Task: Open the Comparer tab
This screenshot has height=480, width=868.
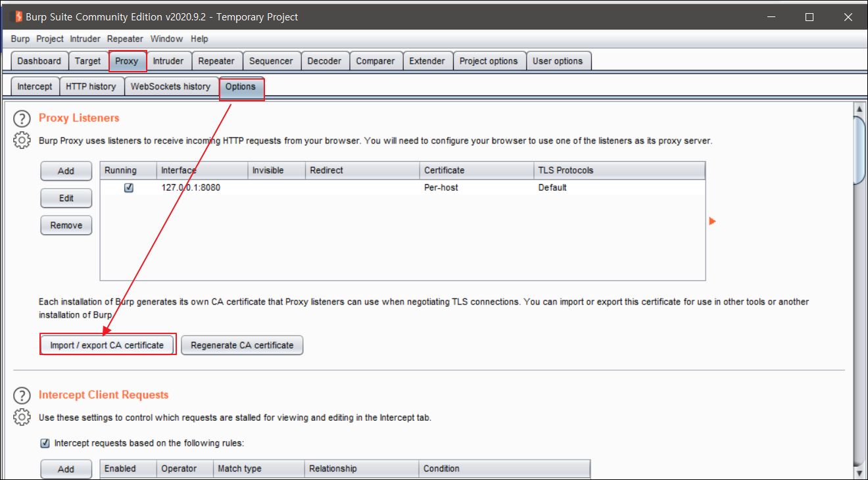Action: pyautogui.click(x=375, y=61)
